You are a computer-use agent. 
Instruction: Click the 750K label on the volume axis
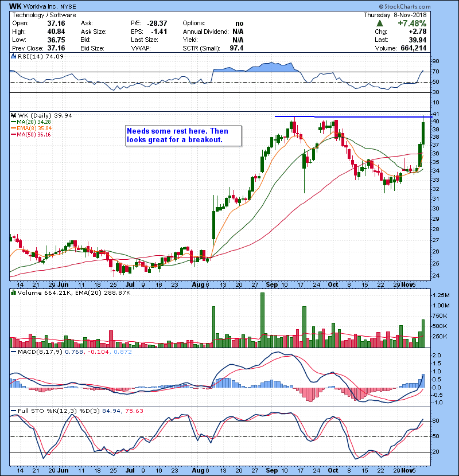point(440,316)
